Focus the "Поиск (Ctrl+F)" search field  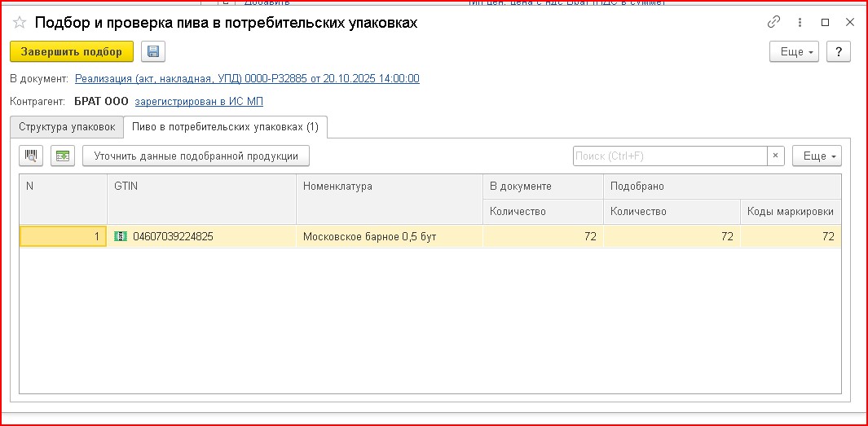coord(669,156)
